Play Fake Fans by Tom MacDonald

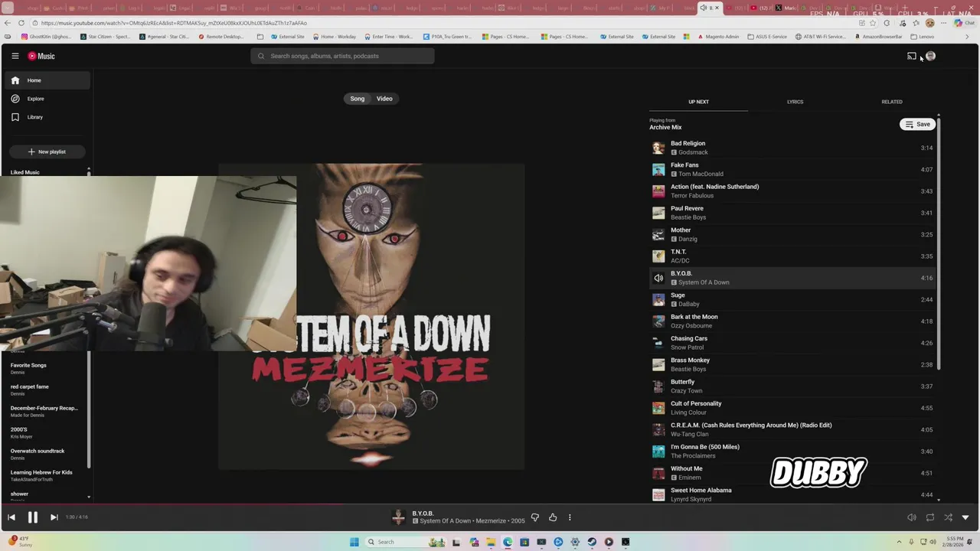(792, 169)
